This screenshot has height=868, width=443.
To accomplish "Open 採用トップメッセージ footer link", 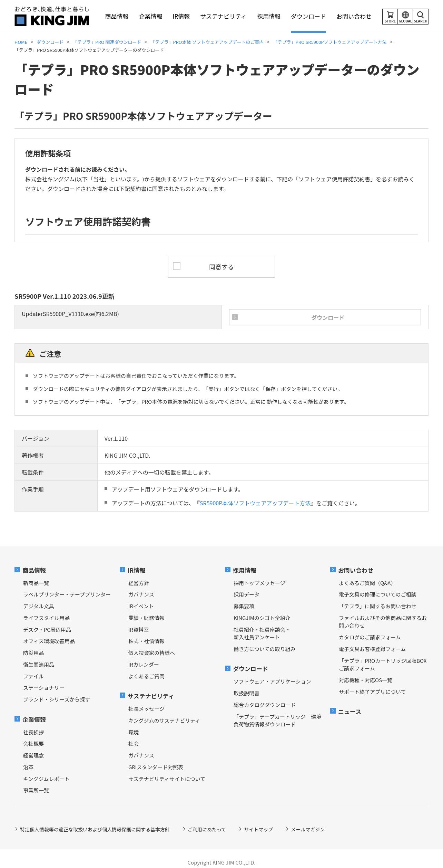I will click(259, 583).
